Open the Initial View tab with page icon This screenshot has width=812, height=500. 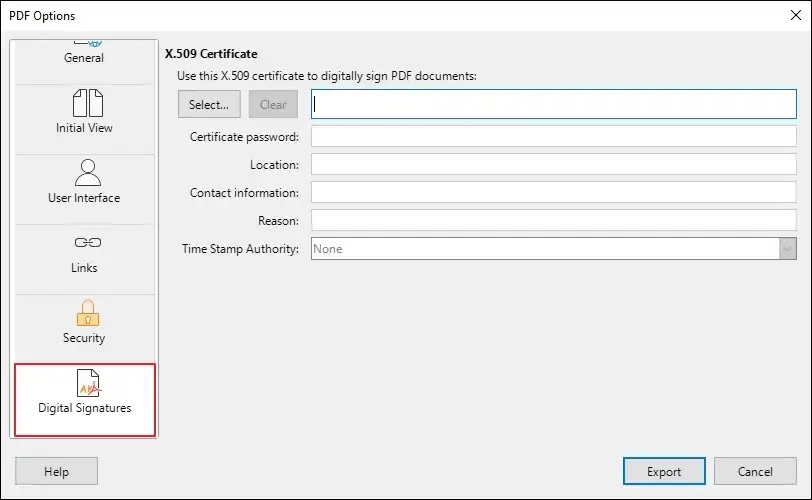(x=84, y=119)
